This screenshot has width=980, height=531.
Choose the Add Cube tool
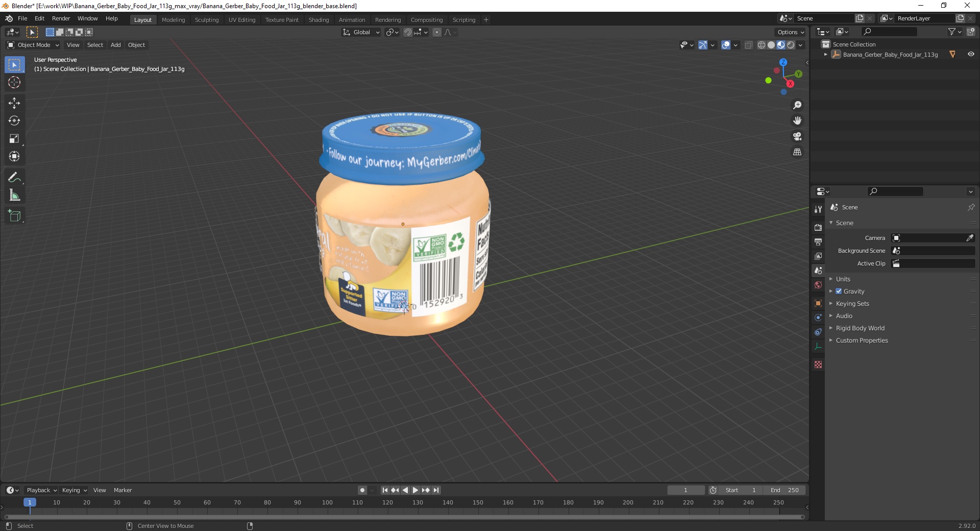point(14,216)
